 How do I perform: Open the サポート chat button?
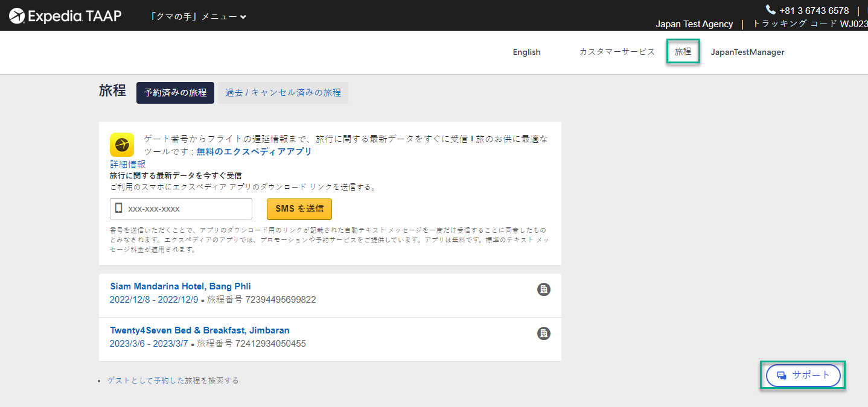point(803,375)
